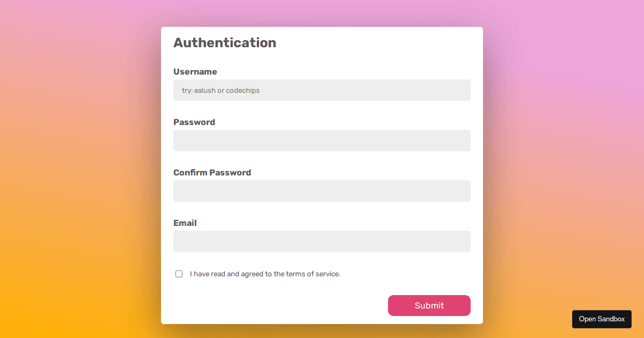Click the Authentication heading
Viewport: 644px width, 338px height.
pyautogui.click(x=225, y=42)
